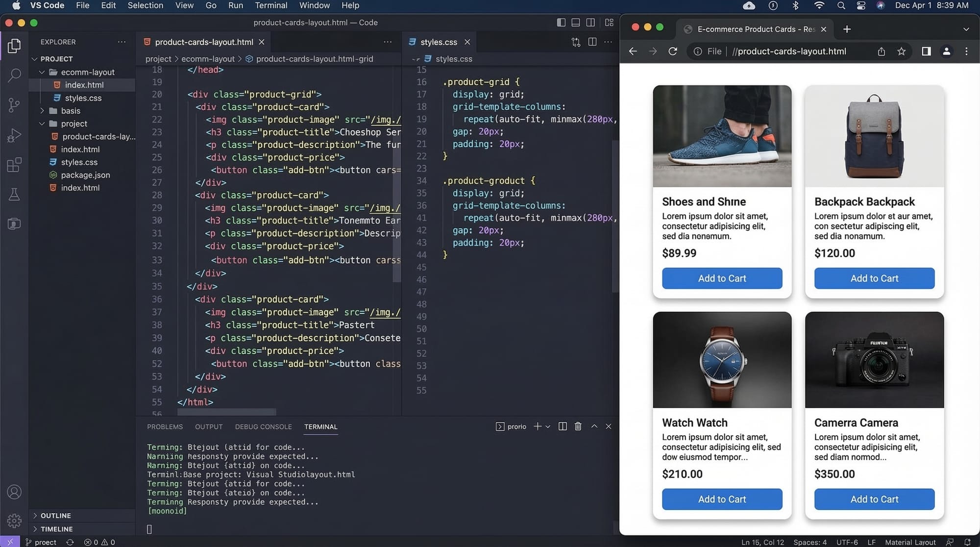Open new terminal profile dropdown arrow
This screenshot has width=980, height=547.
point(548,426)
